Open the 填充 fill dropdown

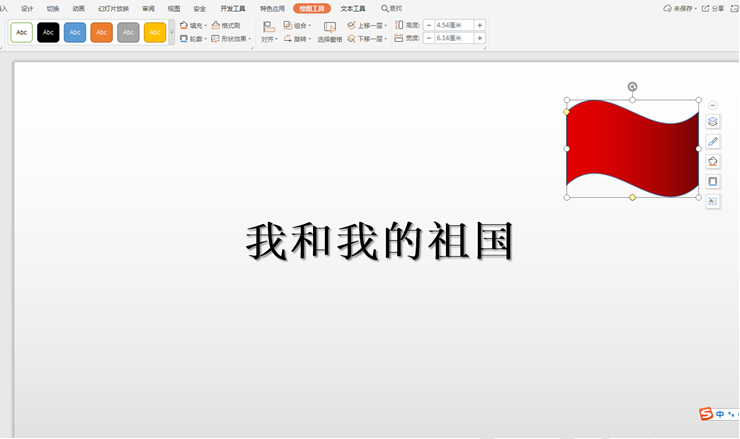point(193,25)
